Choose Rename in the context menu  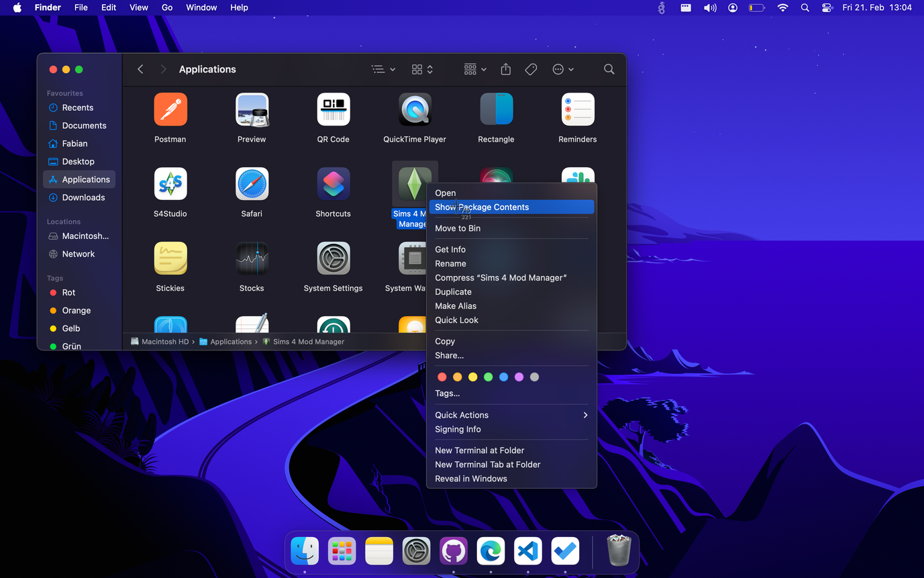[x=511, y=264]
